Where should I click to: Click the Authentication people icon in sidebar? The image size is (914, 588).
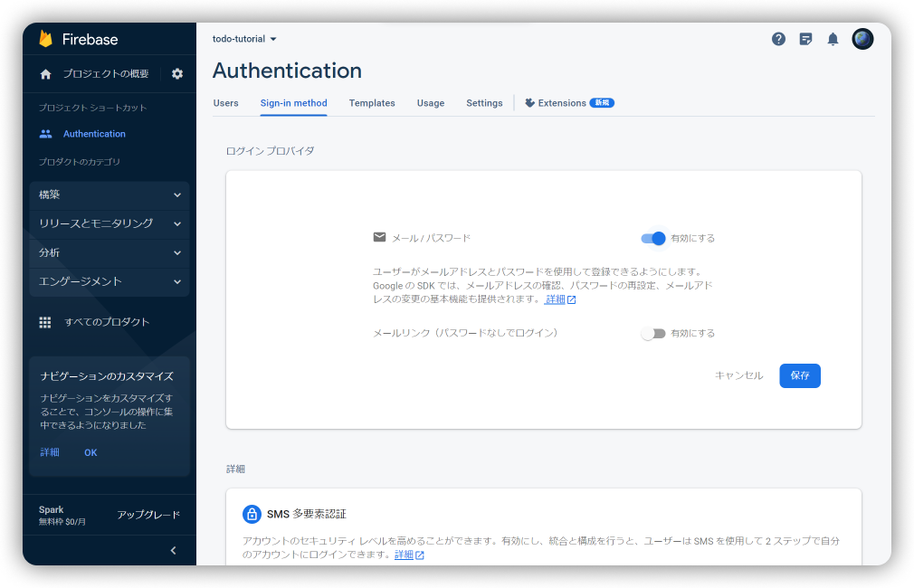pos(45,134)
